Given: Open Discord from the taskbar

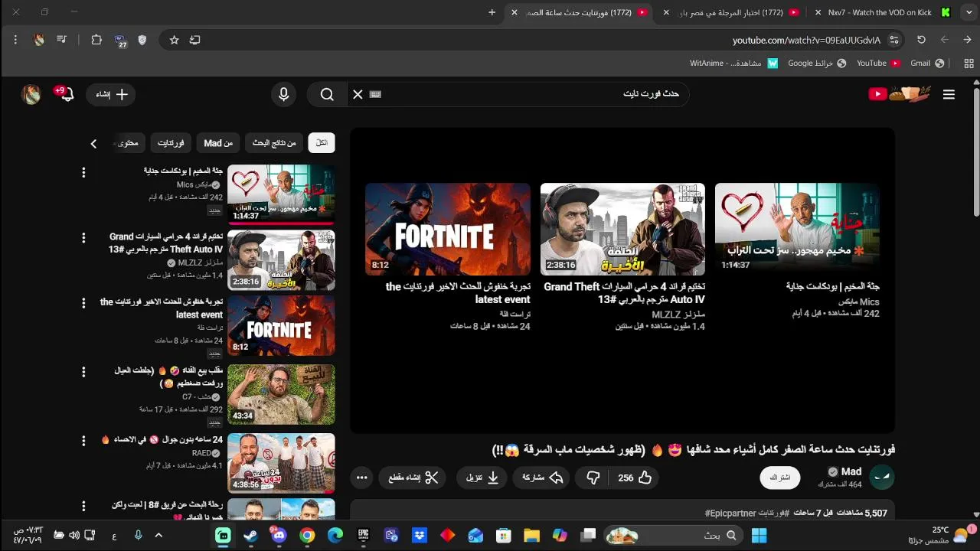Looking at the screenshot, I should 279,535.
